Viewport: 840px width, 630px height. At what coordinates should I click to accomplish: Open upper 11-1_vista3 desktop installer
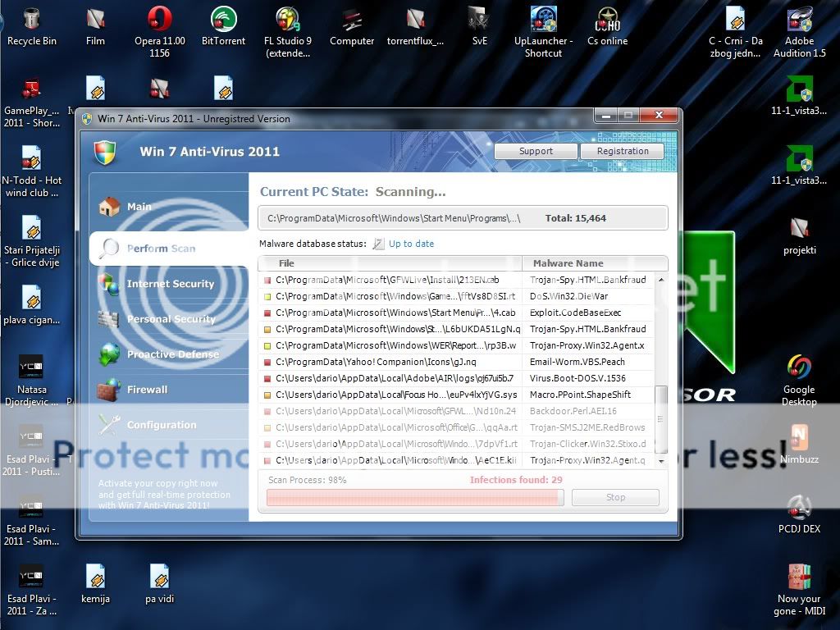click(799, 97)
